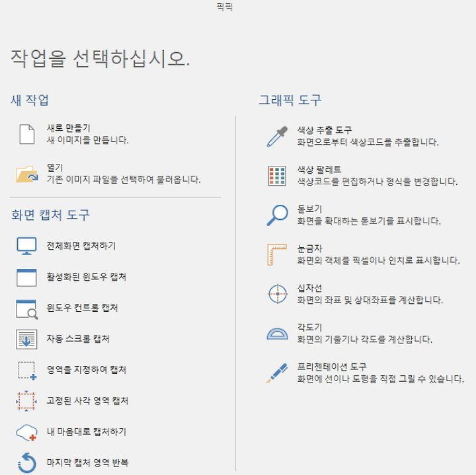Open the 각도기 tool label
Image resolution: width=476 pixels, height=475 pixels.
pos(309,327)
